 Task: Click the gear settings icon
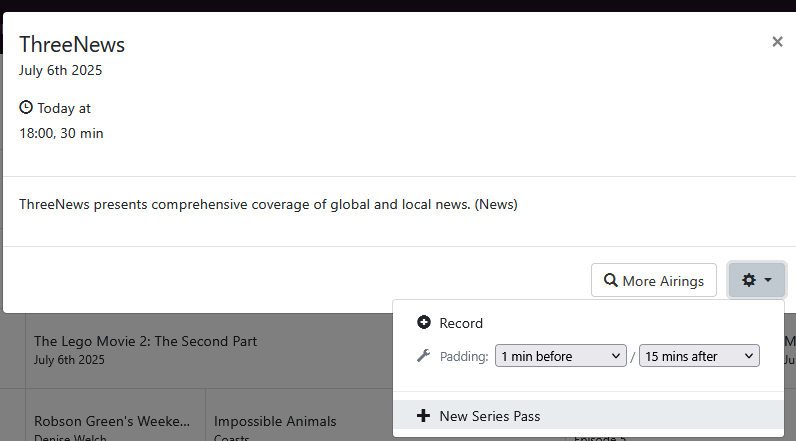pyautogui.click(x=749, y=281)
